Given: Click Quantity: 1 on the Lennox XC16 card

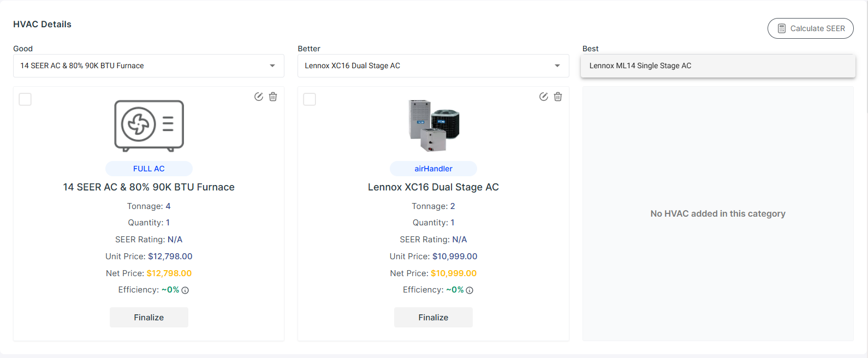Looking at the screenshot, I should point(433,223).
